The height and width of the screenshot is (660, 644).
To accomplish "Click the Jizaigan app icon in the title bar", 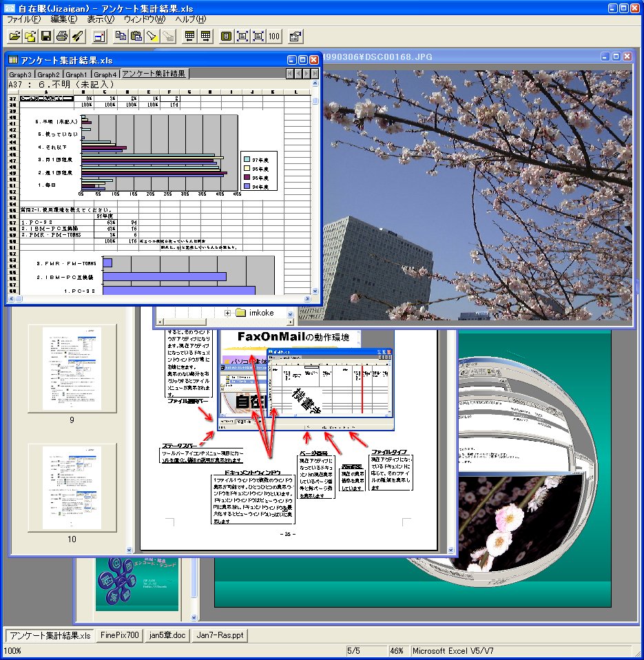I will [x=8, y=8].
